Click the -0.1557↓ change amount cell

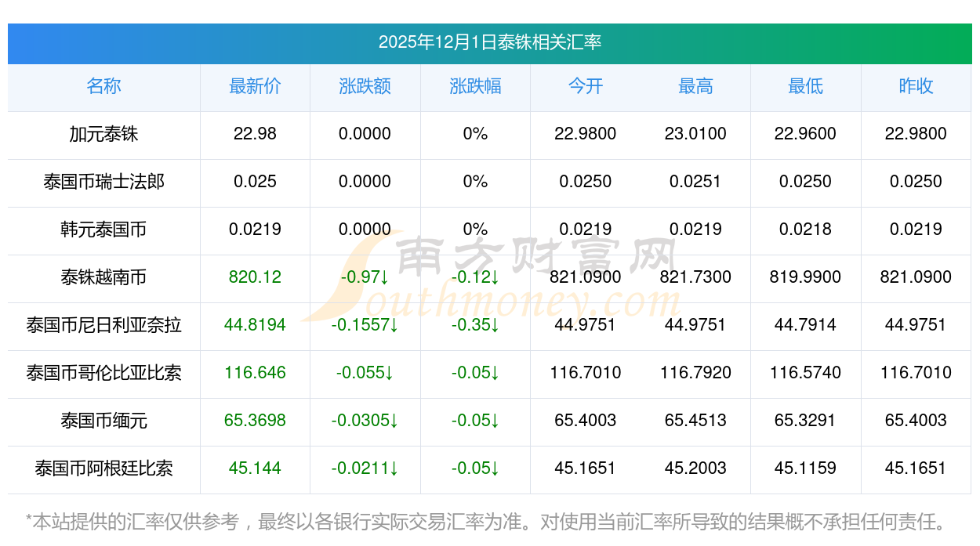pyautogui.click(x=365, y=325)
